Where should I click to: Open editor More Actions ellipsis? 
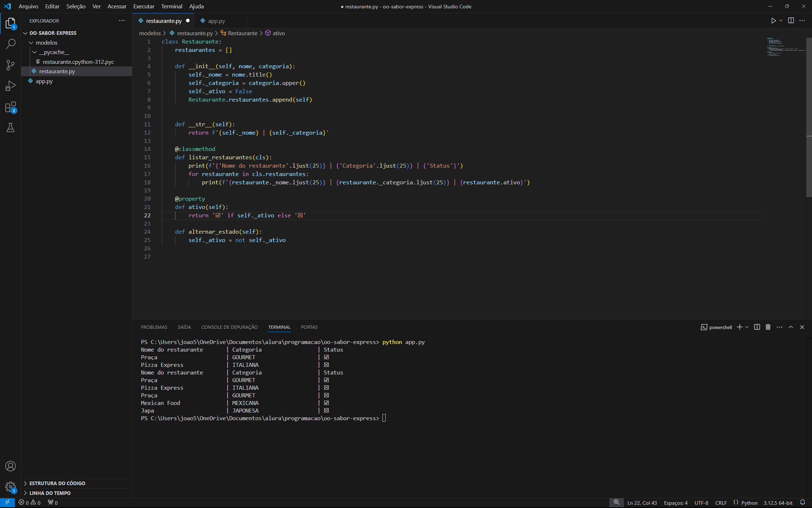(x=802, y=21)
